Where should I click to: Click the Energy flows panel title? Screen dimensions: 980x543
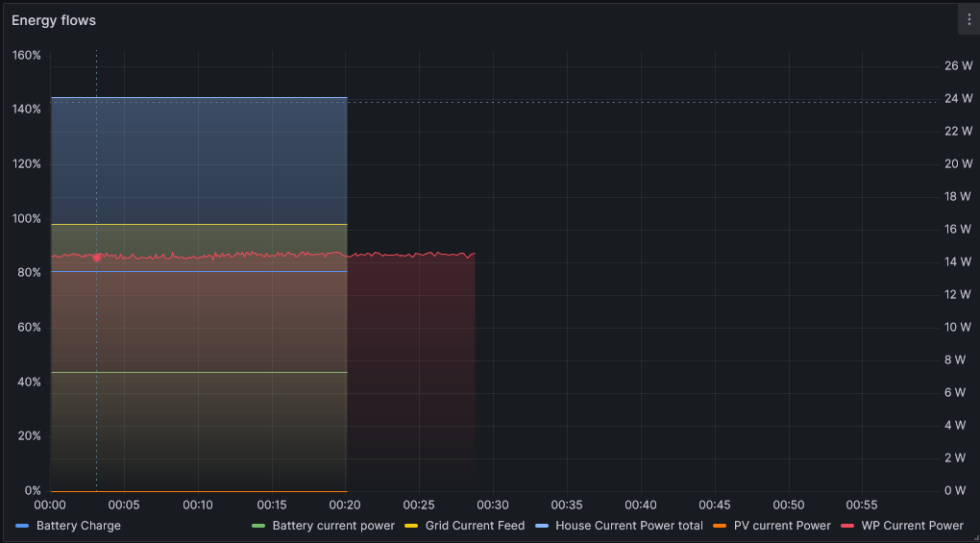[x=54, y=20]
